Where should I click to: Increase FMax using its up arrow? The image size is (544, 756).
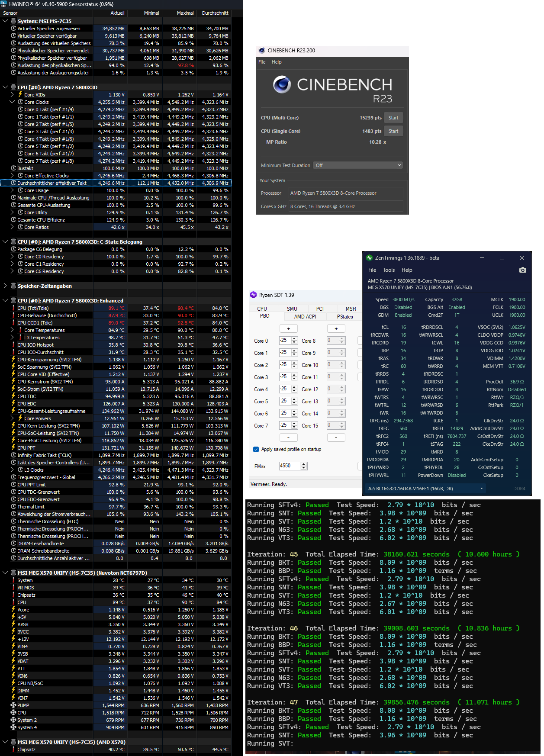pyautogui.click(x=304, y=464)
